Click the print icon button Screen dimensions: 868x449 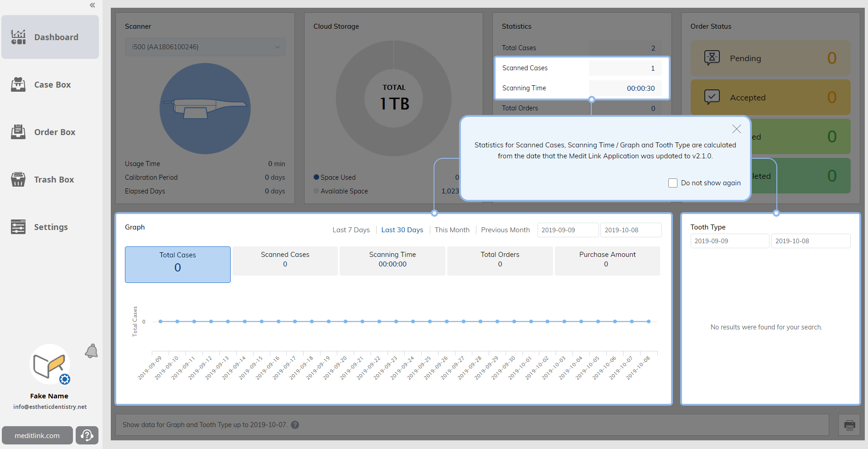[x=849, y=425]
